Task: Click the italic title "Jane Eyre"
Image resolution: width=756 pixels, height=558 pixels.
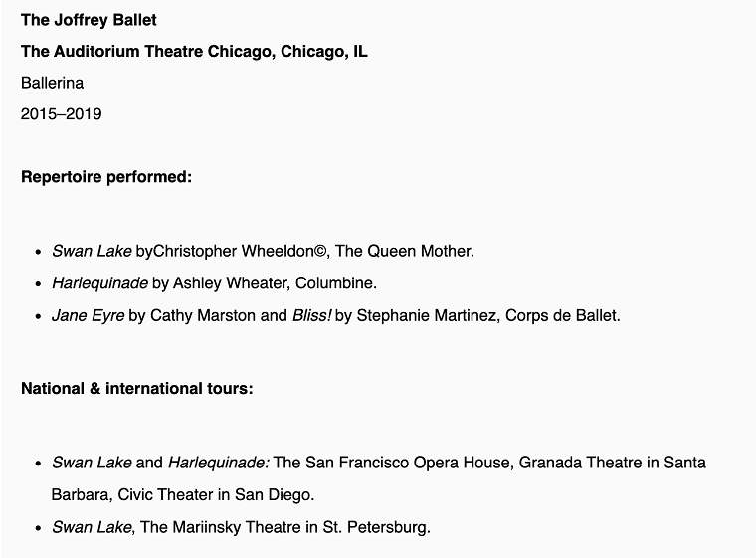Action: (x=88, y=315)
